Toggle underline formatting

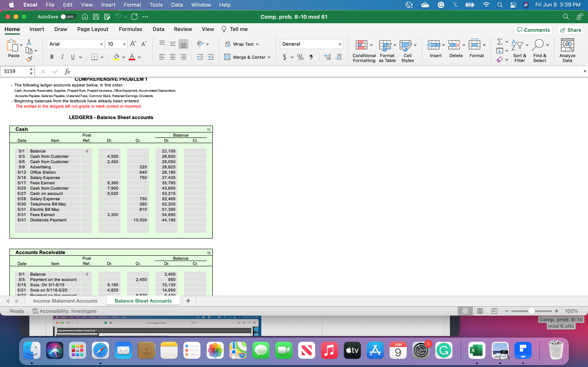pyautogui.click(x=73, y=57)
